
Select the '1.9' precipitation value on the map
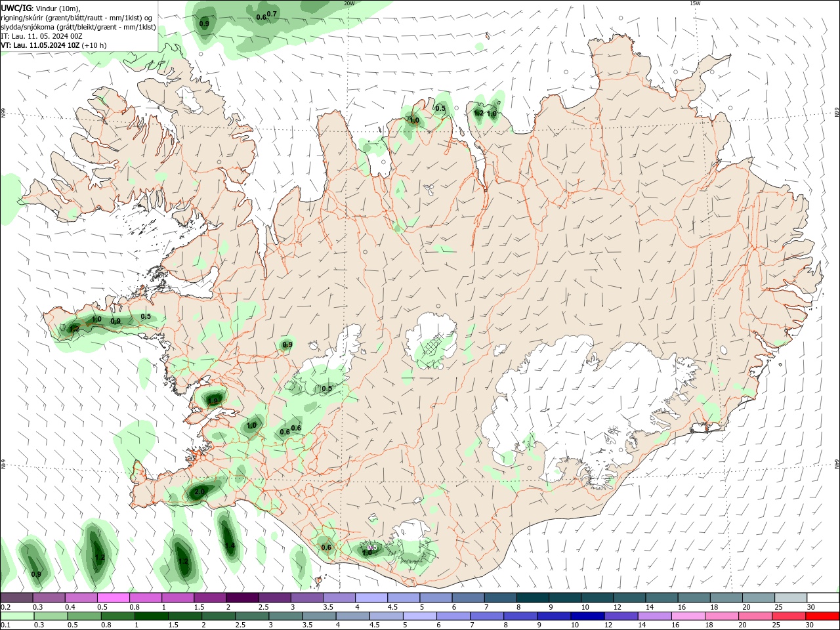click(x=213, y=401)
